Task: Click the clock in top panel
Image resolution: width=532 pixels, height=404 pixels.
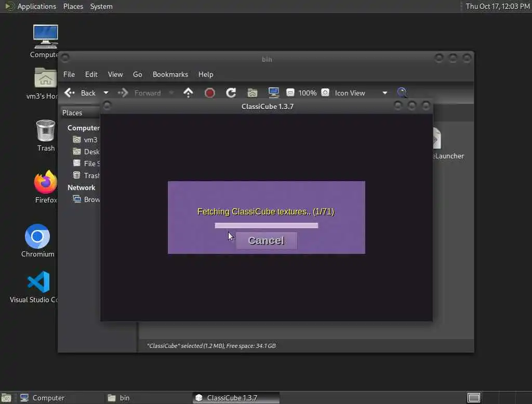Action: (498, 6)
